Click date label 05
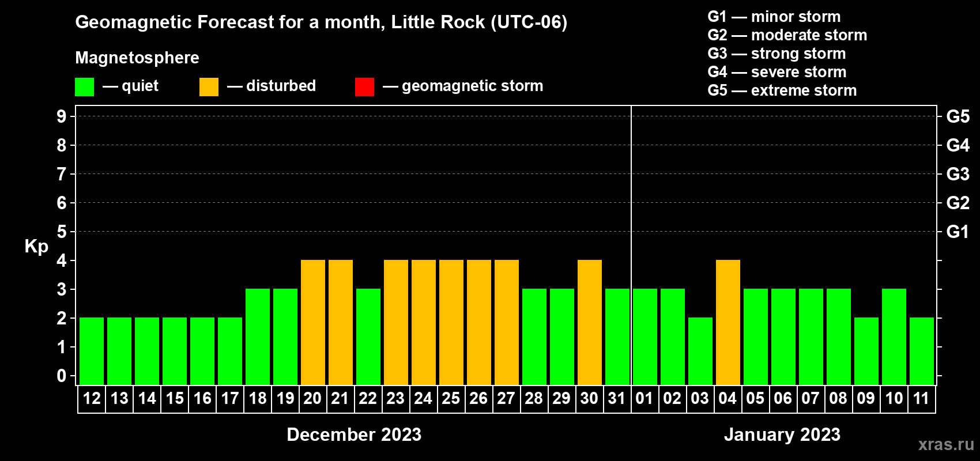The width and height of the screenshot is (980, 461). tap(755, 398)
